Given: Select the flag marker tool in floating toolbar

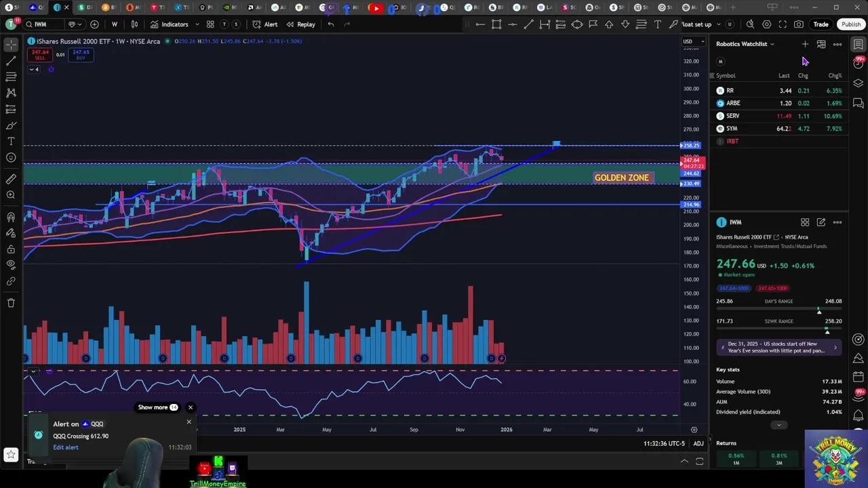Looking at the screenshot, I should pyautogui.click(x=593, y=24).
